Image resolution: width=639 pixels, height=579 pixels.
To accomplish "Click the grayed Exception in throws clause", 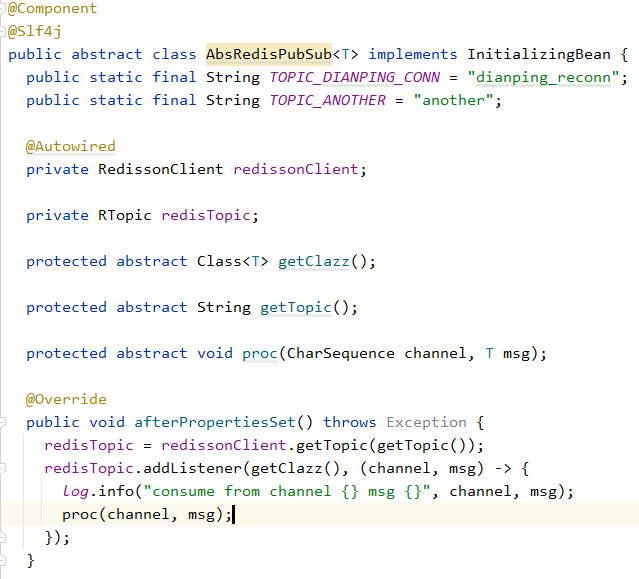I will [x=426, y=422].
